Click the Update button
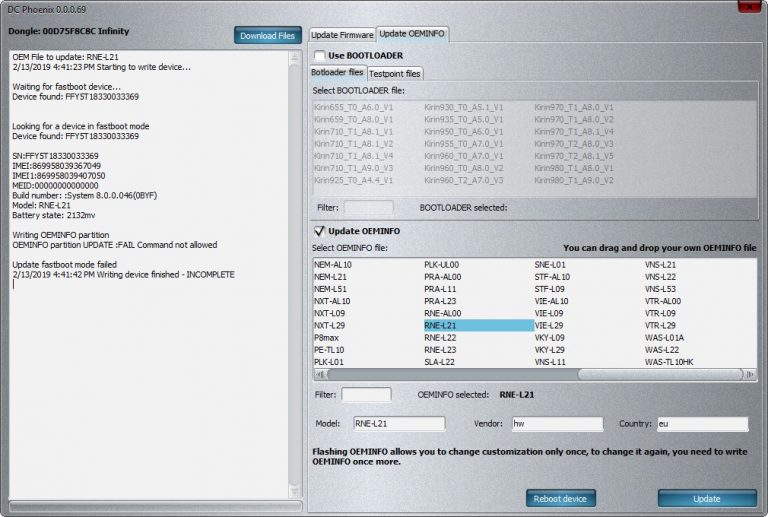768x517 pixels. pos(707,498)
